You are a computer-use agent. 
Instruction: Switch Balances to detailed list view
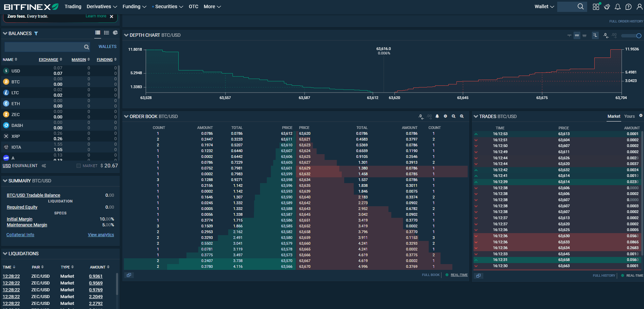[x=107, y=33]
